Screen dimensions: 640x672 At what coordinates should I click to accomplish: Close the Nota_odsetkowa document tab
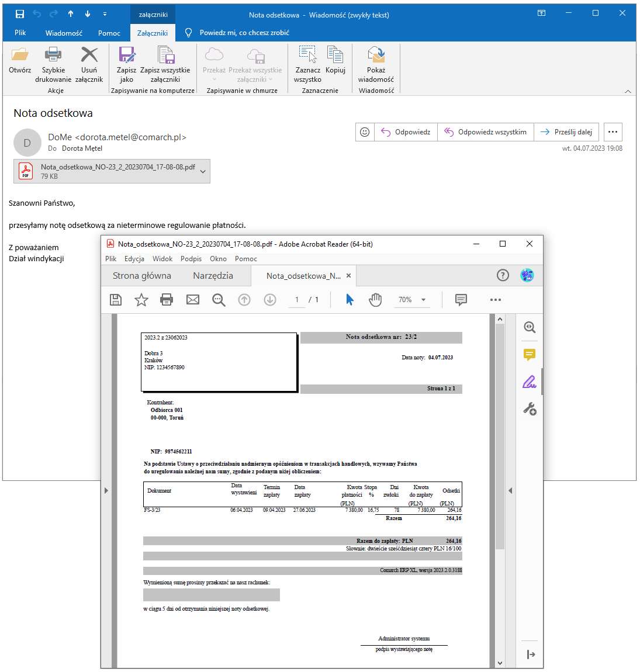tap(348, 276)
